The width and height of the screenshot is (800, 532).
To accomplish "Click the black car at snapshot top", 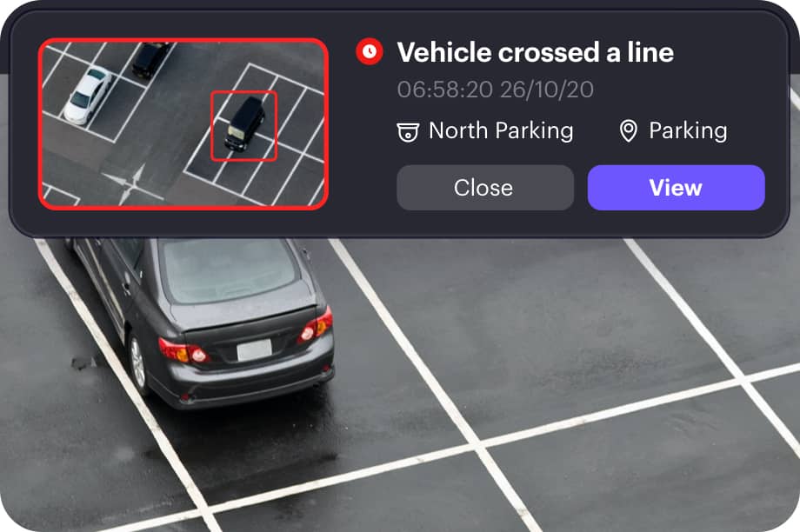I will click(150, 58).
